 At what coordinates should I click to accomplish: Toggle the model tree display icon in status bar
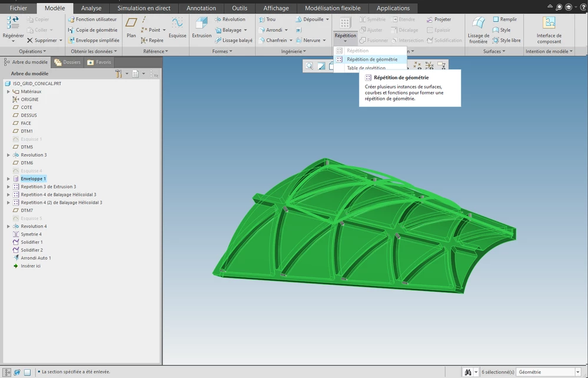click(7, 372)
